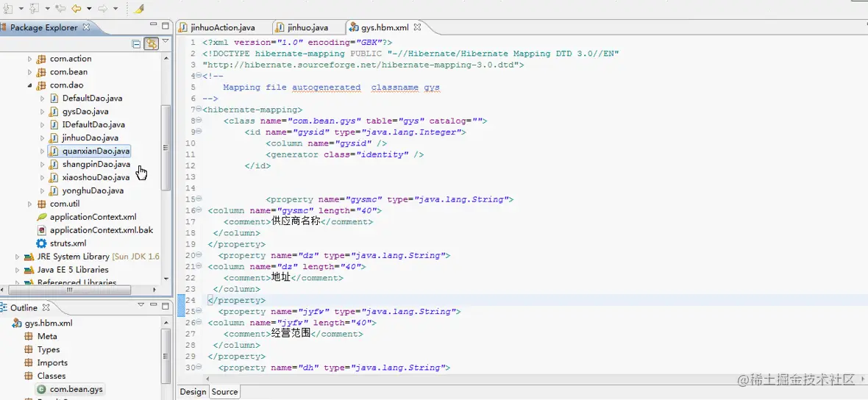The height and width of the screenshot is (400, 868).
Task: Expand the com.action package
Action: (x=30, y=58)
